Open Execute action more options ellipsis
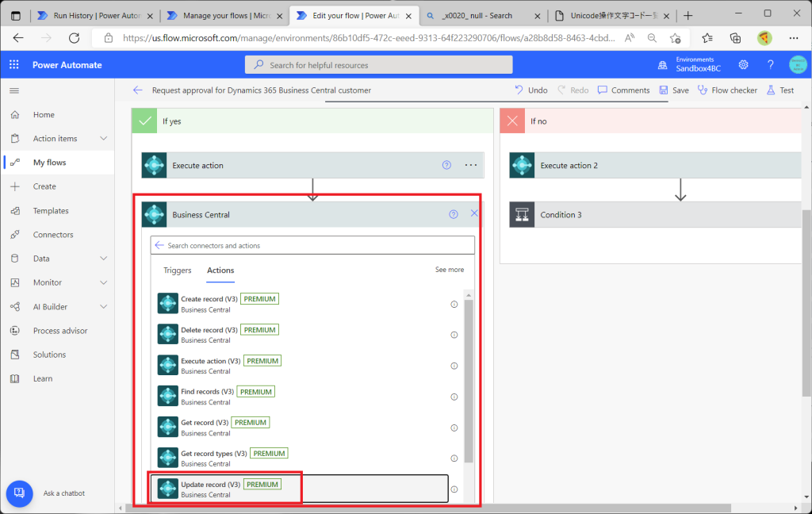This screenshot has height=514, width=812. pyautogui.click(x=471, y=165)
